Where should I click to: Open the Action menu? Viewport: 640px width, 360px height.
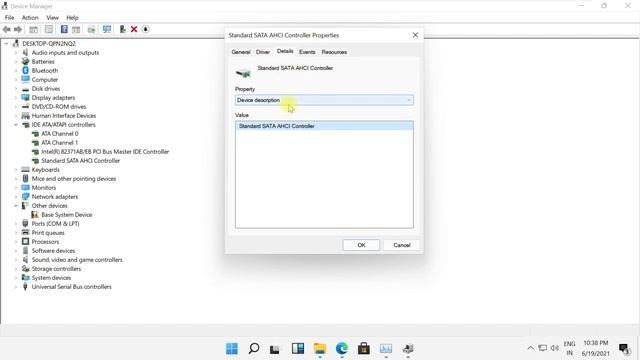point(30,18)
